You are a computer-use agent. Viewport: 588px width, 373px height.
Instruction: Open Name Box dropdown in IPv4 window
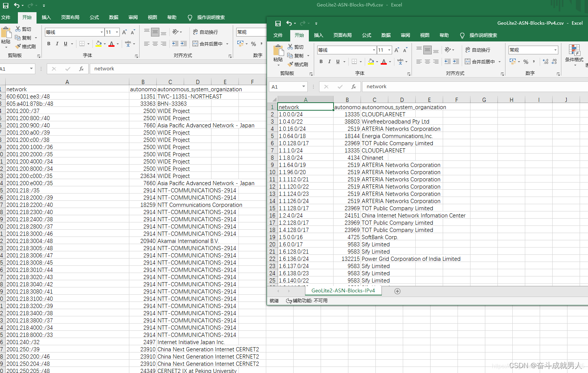[304, 87]
